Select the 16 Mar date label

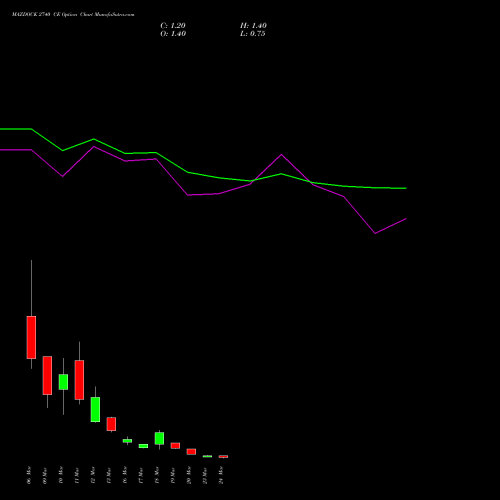(x=125, y=475)
